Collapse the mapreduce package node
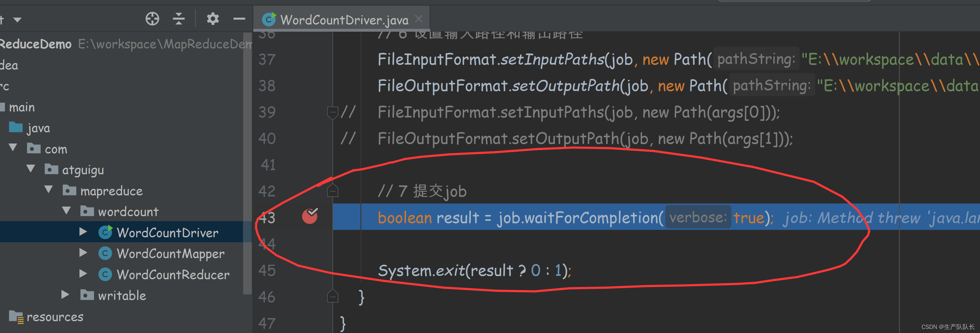Image resolution: width=980 pixels, height=333 pixels. 48,189
